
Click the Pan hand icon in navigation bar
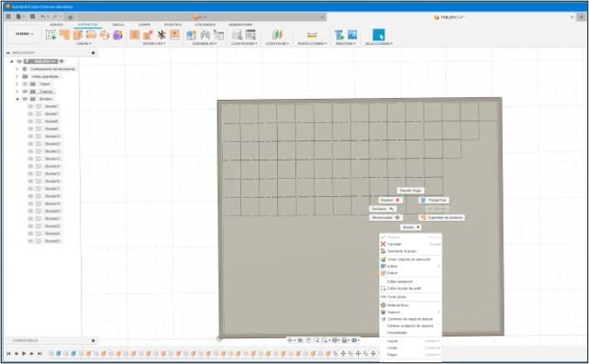pos(308,340)
